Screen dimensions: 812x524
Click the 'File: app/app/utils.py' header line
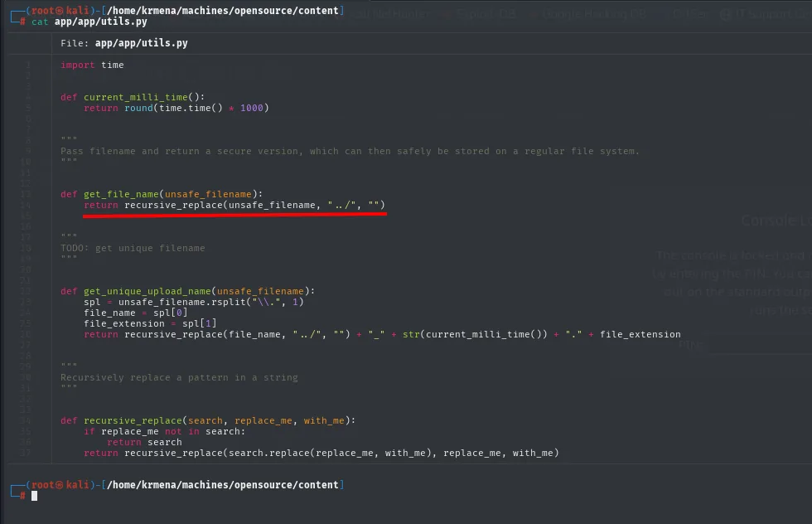point(124,43)
